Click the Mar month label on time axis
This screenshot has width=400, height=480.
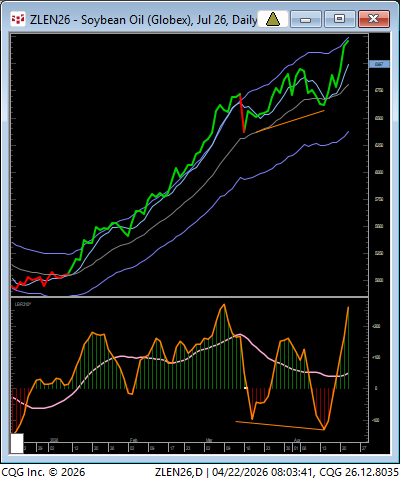(209, 440)
